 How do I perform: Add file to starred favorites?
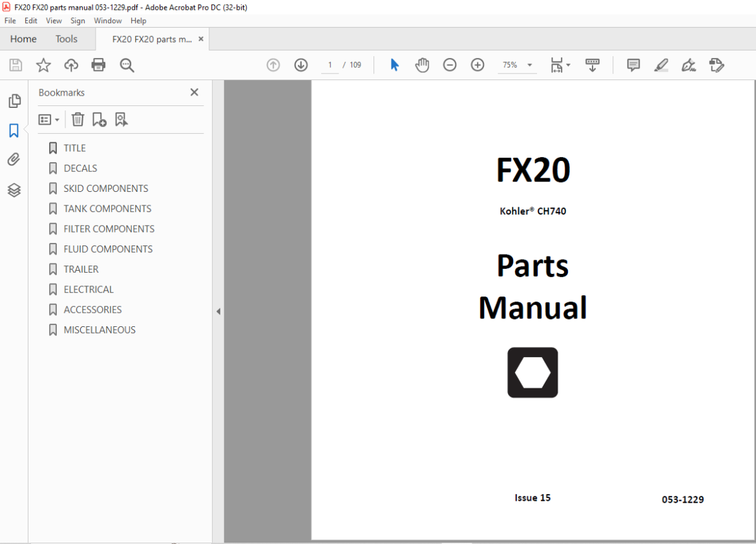click(x=43, y=65)
